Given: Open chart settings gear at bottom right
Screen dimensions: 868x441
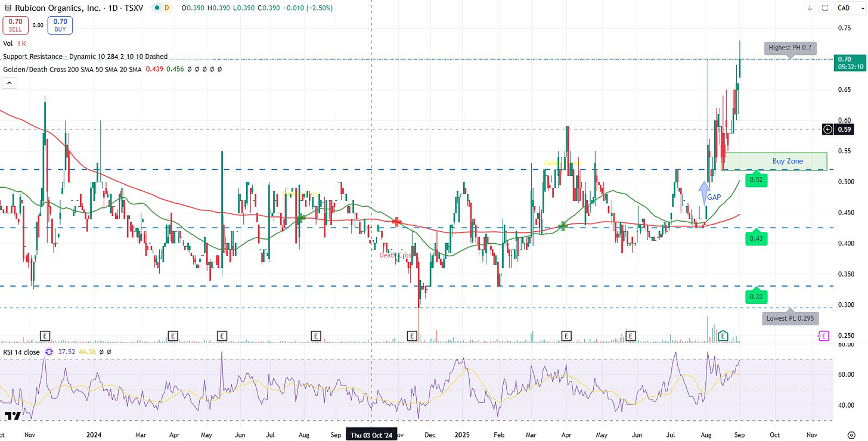Looking at the screenshot, I should coord(852,434).
